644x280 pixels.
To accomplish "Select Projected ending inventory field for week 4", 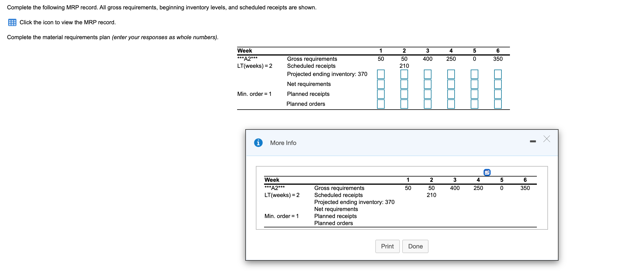I will [451, 74].
